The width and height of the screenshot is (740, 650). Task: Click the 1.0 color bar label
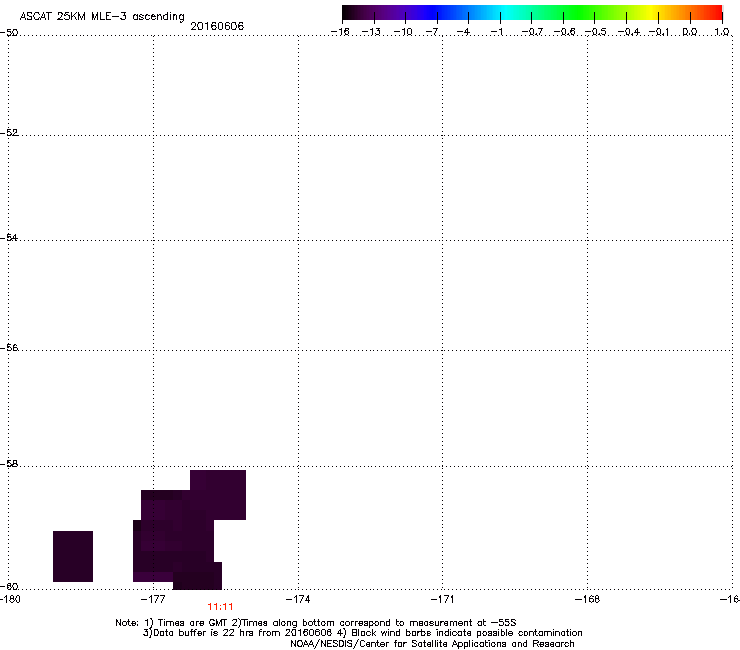[722, 32]
